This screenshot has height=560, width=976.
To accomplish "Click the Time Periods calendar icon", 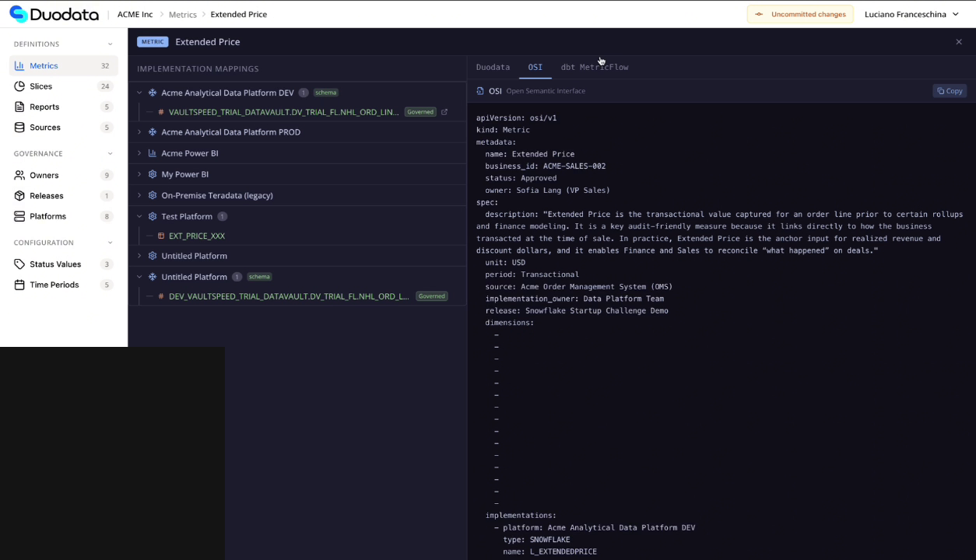I will (x=21, y=285).
